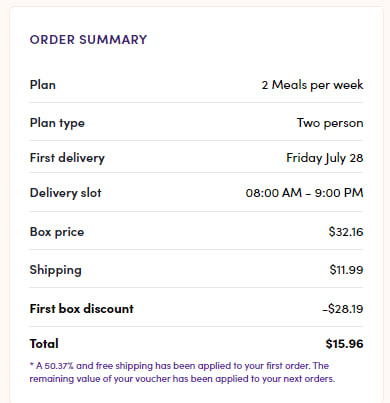Click the Two person value
This screenshot has height=403, width=390.
(x=330, y=123)
